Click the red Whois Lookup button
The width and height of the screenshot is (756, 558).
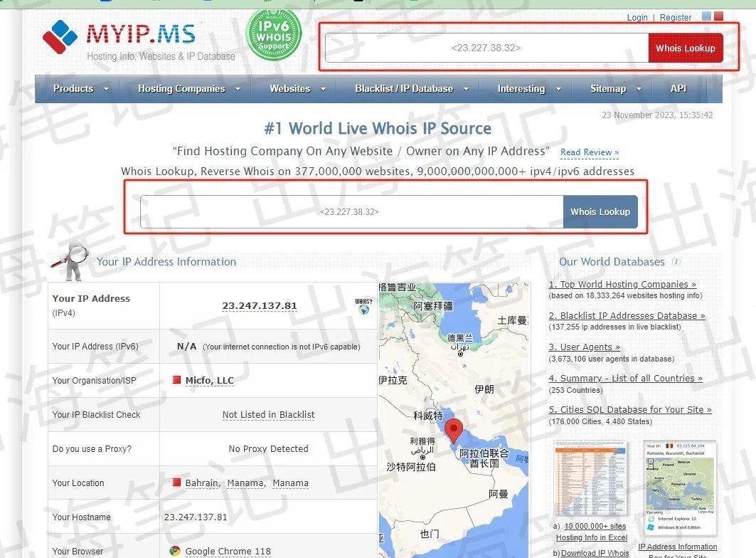[x=685, y=48]
